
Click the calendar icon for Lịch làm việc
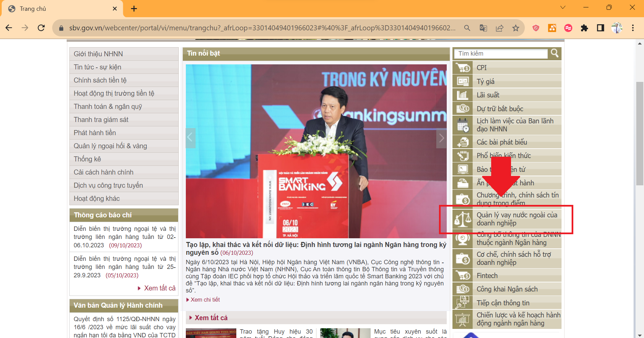463,125
